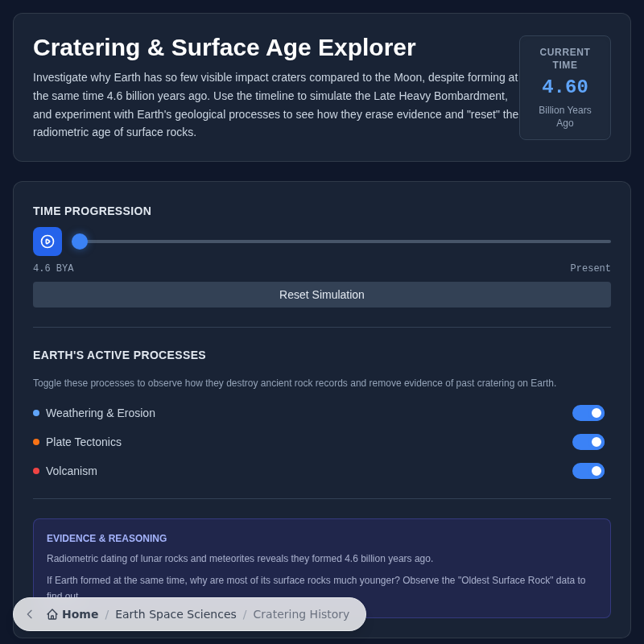
Task: Select the back chevron in the navigation bar
Action: coord(29,614)
